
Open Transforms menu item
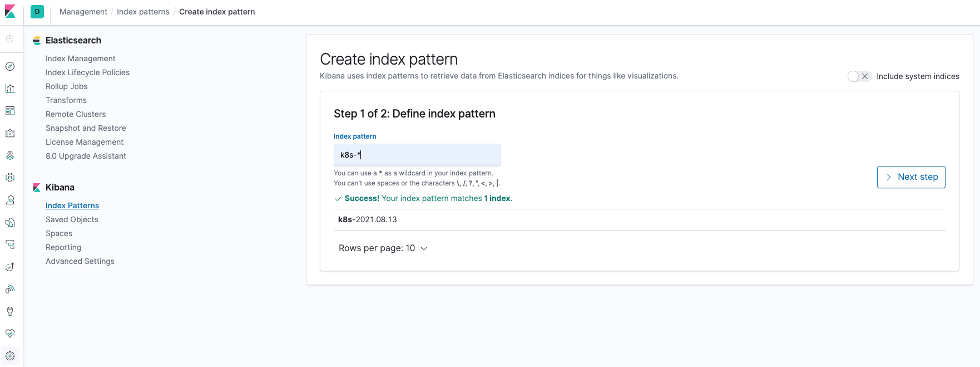pyautogui.click(x=66, y=100)
